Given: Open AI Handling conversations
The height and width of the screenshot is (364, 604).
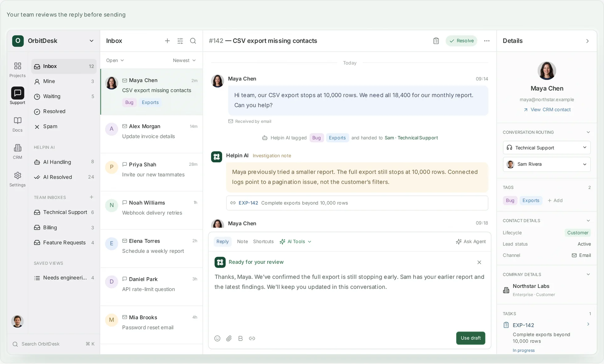Looking at the screenshot, I should coord(64,162).
